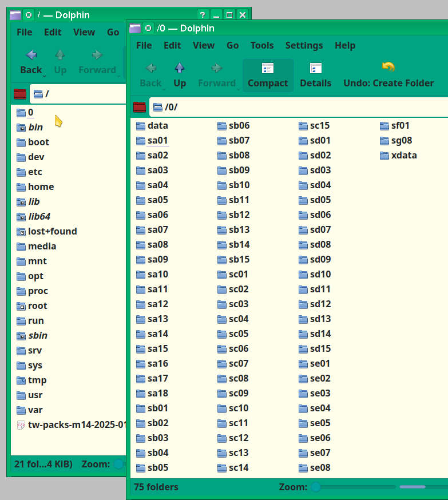Screen dimensions: 448x500
Task: Click folder name sd01
Action: tap(320, 141)
